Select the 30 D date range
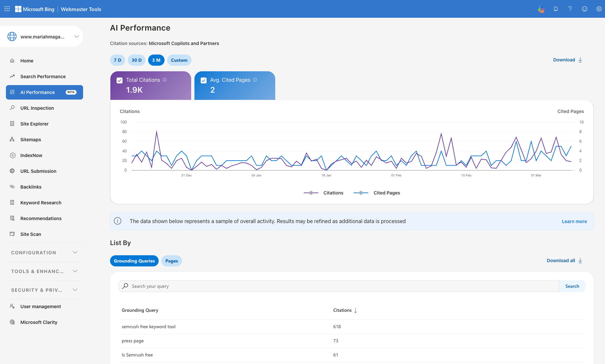The width and height of the screenshot is (605, 364). (136, 60)
